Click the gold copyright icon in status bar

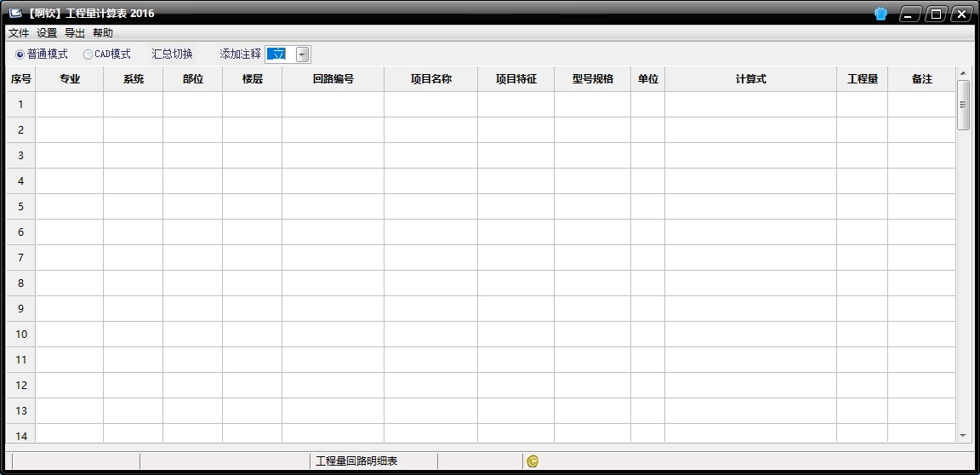533,461
